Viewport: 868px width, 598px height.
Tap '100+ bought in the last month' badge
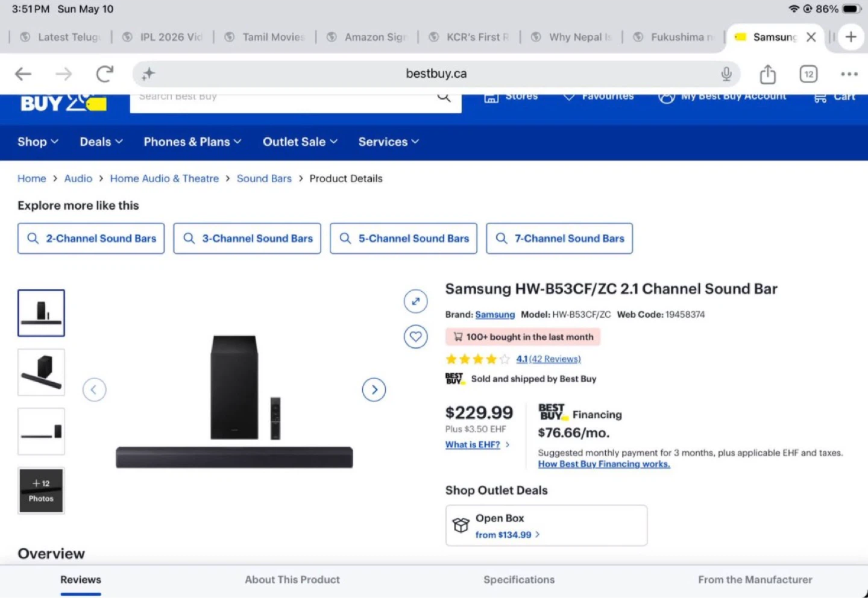[523, 337]
